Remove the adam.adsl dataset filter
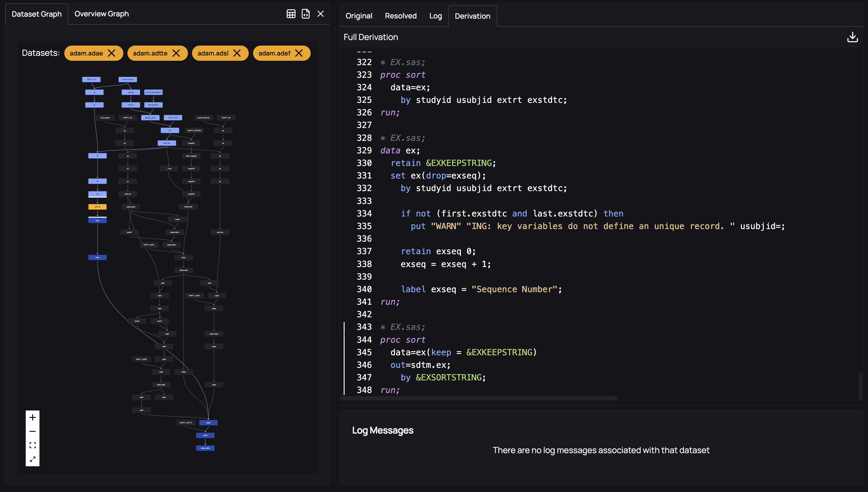The image size is (868, 492). tap(237, 53)
